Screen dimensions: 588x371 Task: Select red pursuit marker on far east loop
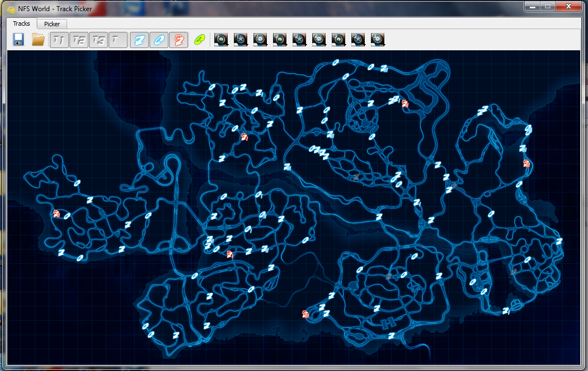click(x=526, y=163)
